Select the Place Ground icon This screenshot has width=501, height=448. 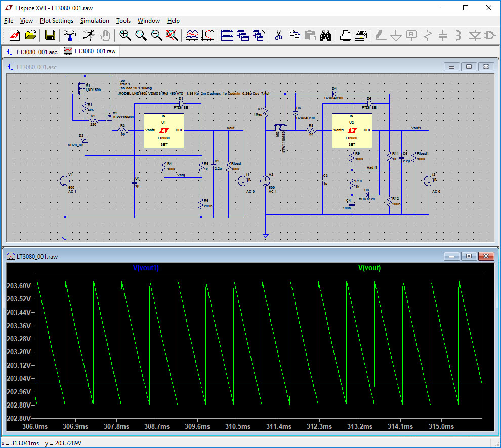point(396,35)
